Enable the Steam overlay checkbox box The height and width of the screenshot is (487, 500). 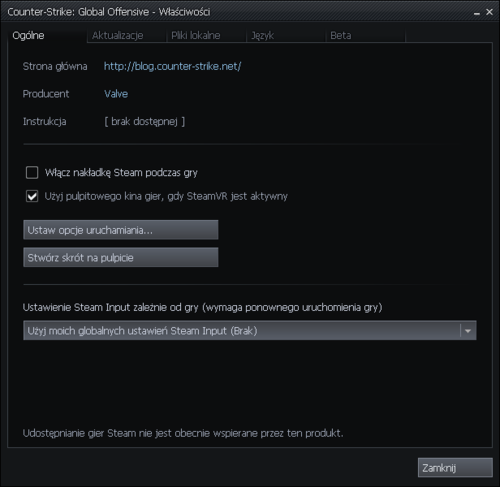click(32, 173)
